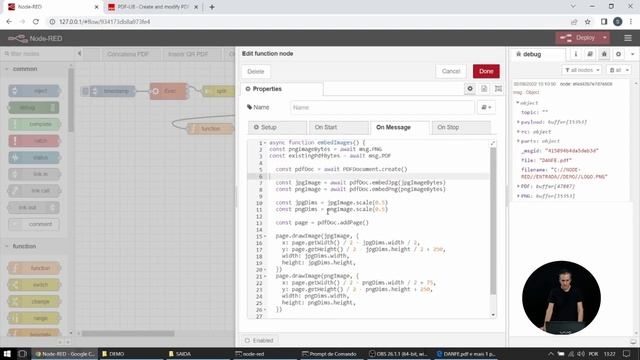The image size is (640, 360).
Task: Select the comment palette node
Action: [33, 224]
